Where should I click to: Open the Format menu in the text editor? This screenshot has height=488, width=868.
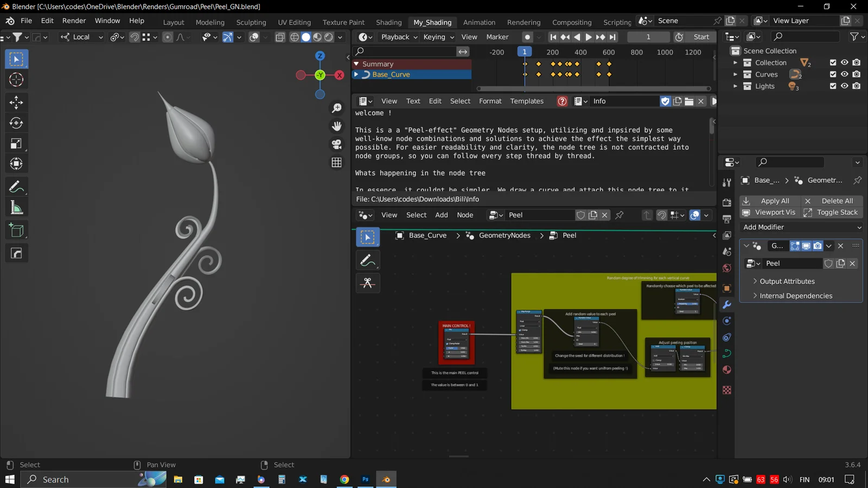(x=490, y=101)
